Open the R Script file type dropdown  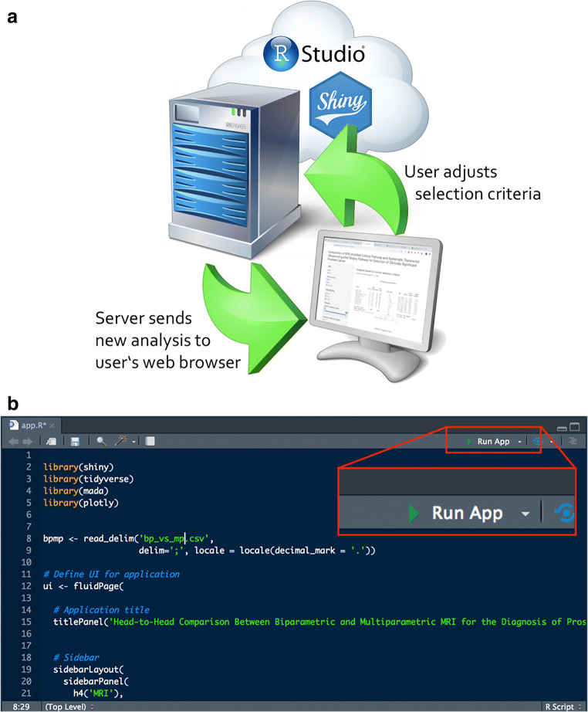coord(559,706)
